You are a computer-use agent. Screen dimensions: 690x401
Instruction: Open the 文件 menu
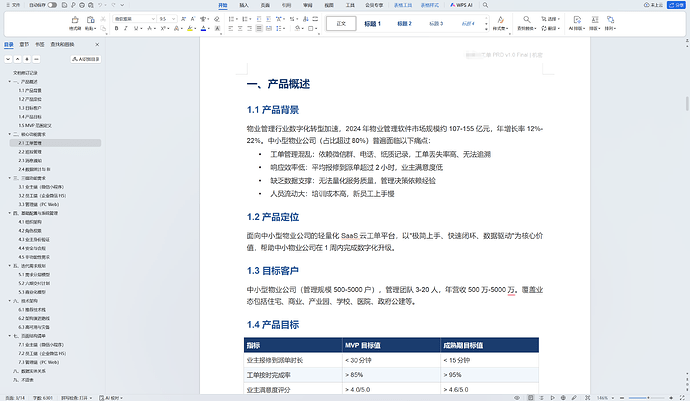tap(13, 5)
